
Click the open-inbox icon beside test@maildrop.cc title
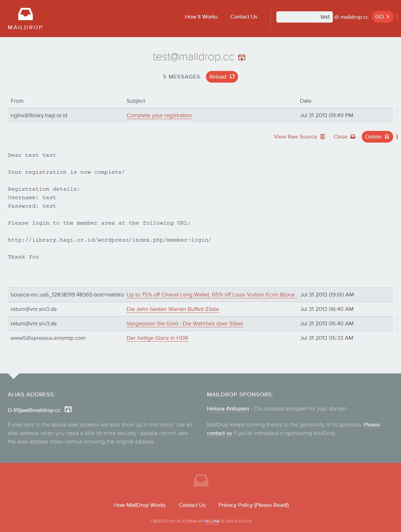pos(242,57)
